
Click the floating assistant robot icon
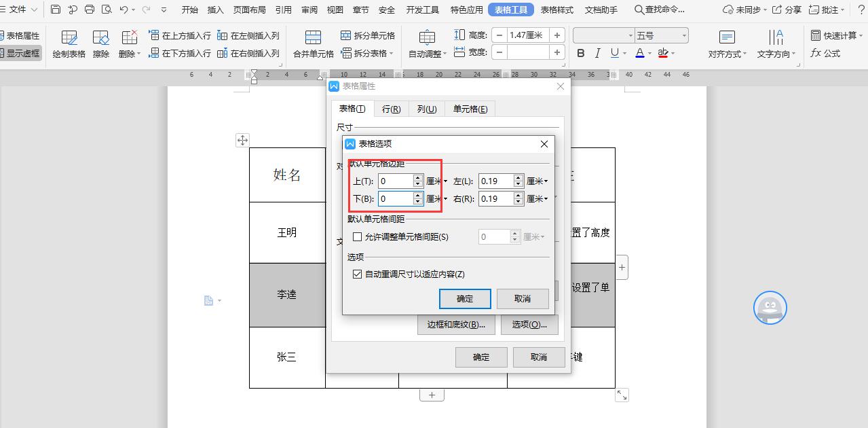pyautogui.click(x=770, y=308)
